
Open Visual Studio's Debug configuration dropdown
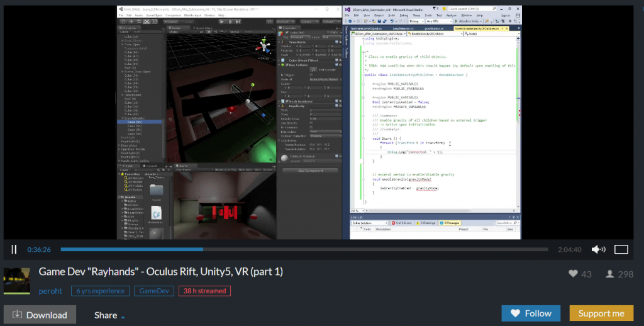(x=417, y=21)
